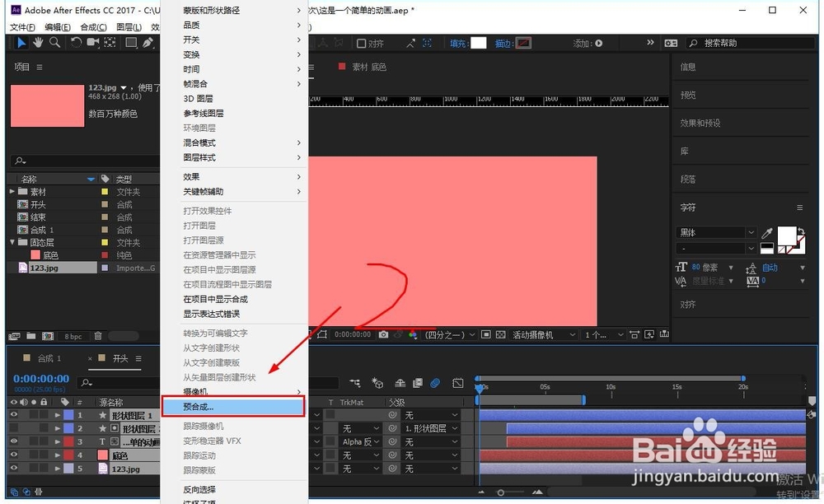Open the 黑体 font family dropdown

tap(716, 232)
